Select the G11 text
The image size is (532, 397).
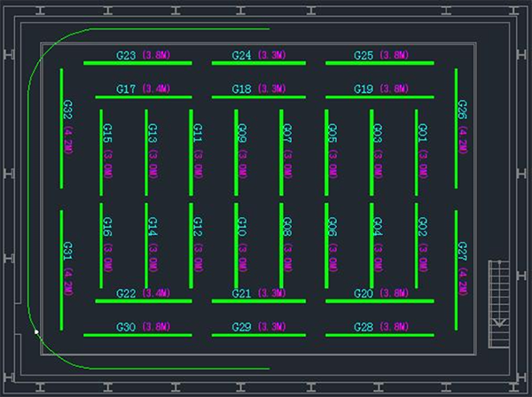pos(198,133)
